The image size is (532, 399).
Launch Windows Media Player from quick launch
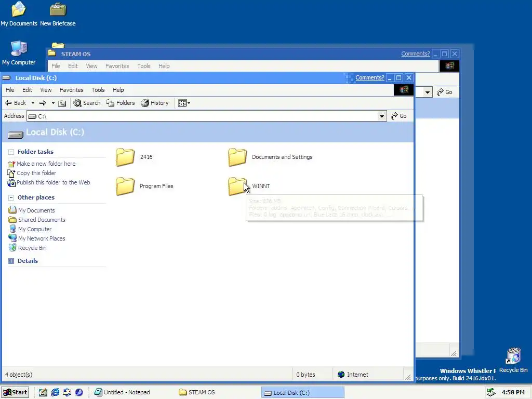pos(79,393)
